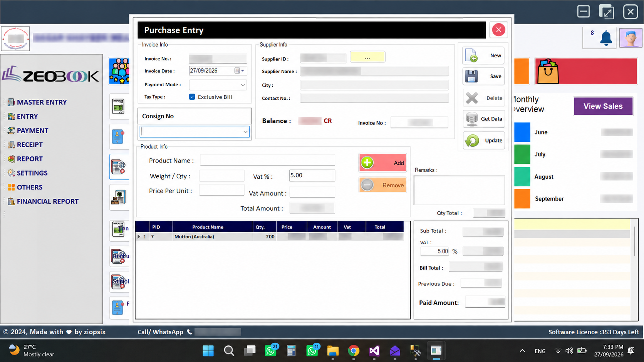Click the Paid Amount field
Viewport: 644px width, 362px height.
pyautogui.click(x=485, y=302)
